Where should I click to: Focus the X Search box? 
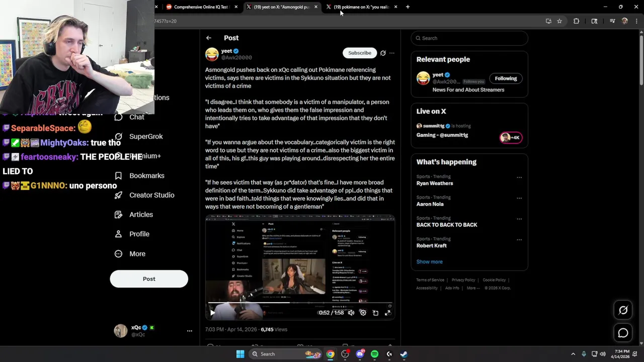tap(469, 38)
